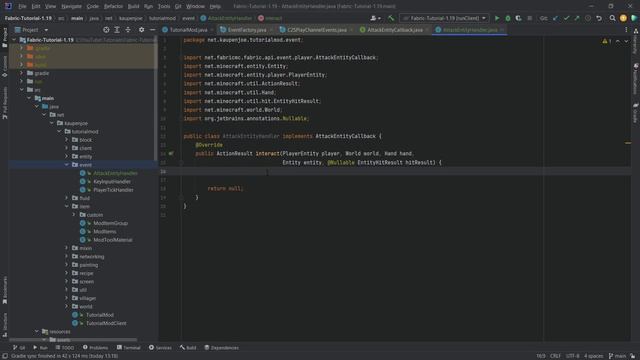
Task: Start debugging with the bug icon
Action: pyautogui.click(x=508, y=18)
